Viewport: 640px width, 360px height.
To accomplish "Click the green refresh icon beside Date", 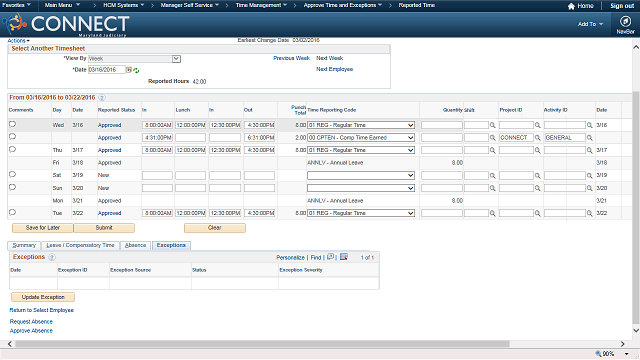I will [136, 70].
